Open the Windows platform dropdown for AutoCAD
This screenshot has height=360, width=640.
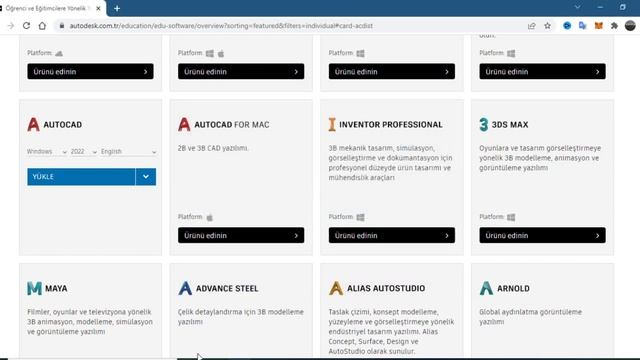pyautogui.click(x=47, y=151)
